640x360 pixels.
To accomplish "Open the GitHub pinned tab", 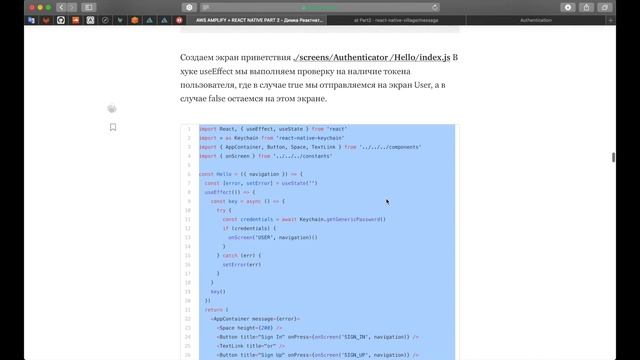I will click(61, 20).
